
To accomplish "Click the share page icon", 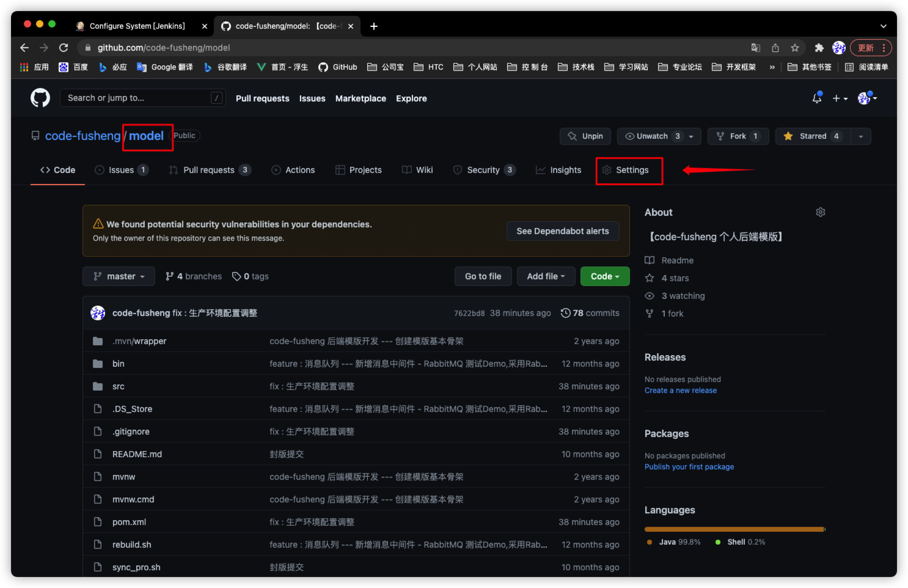I will [775, 48].
